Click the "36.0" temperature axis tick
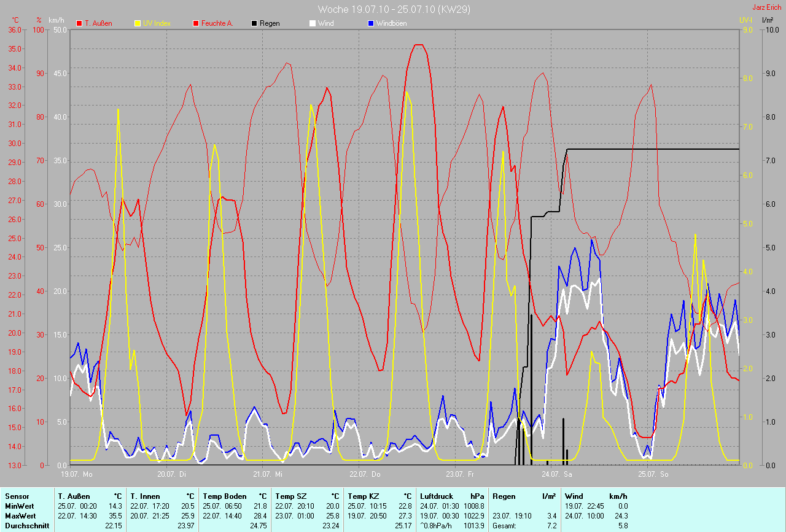786x532 pixels. [15, 29]
